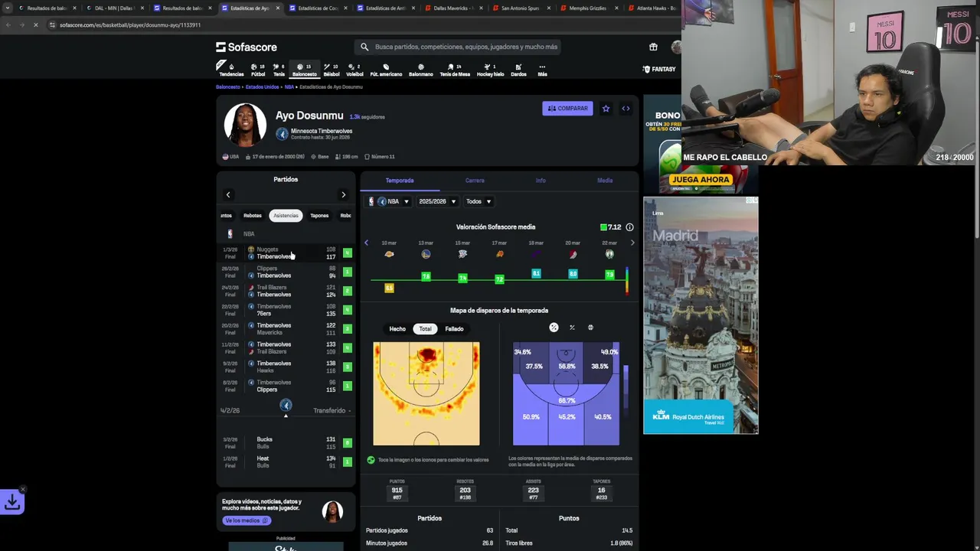Open the Voleibol sport icon
The image size is (980, 551).
(354, 70)
